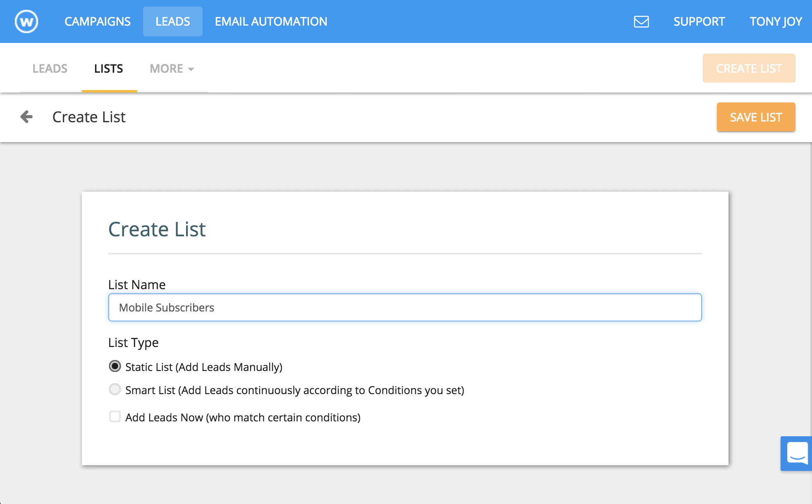Expand the MORE dropdown
The width and height of the screenshot is (812, 504).
(x=172, y=69)
